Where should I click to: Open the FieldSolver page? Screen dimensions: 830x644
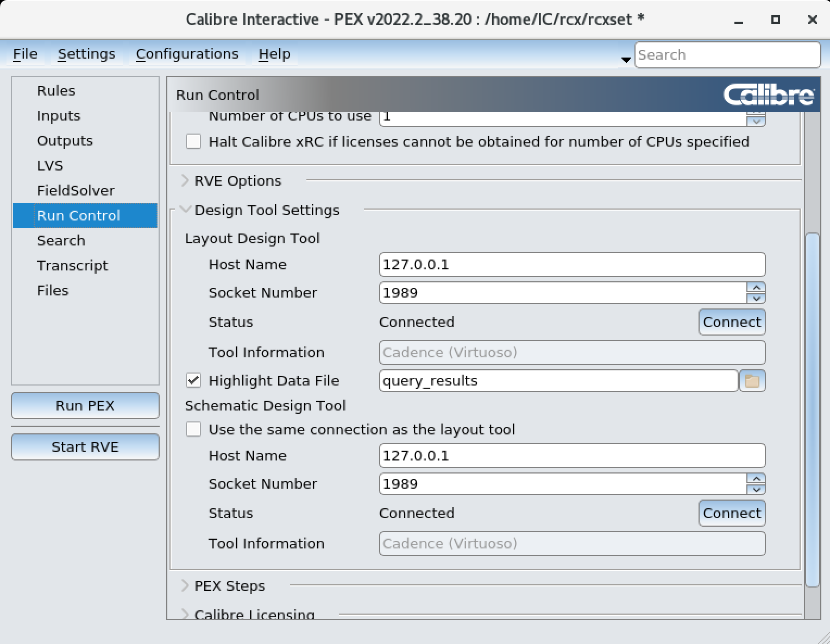85,191
